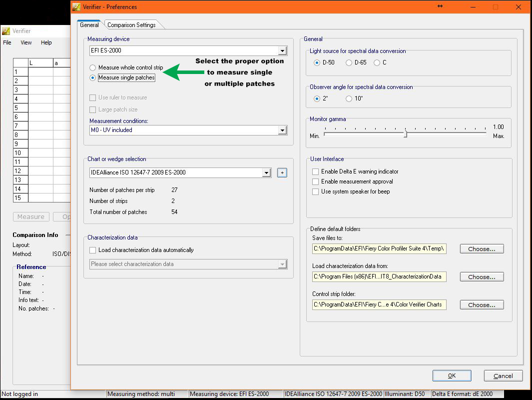Expand the IDEAlliance ISO 12647-7 chart dropdown
532x400 pixels.
pos(267,173)
